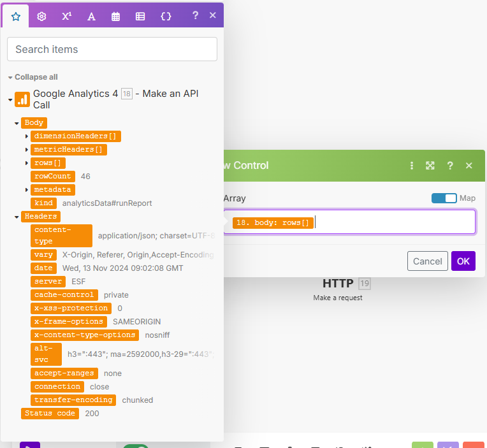Click the 'nosniff' value text
Viewport: 487px width, 448px height.
coord(157,335)
